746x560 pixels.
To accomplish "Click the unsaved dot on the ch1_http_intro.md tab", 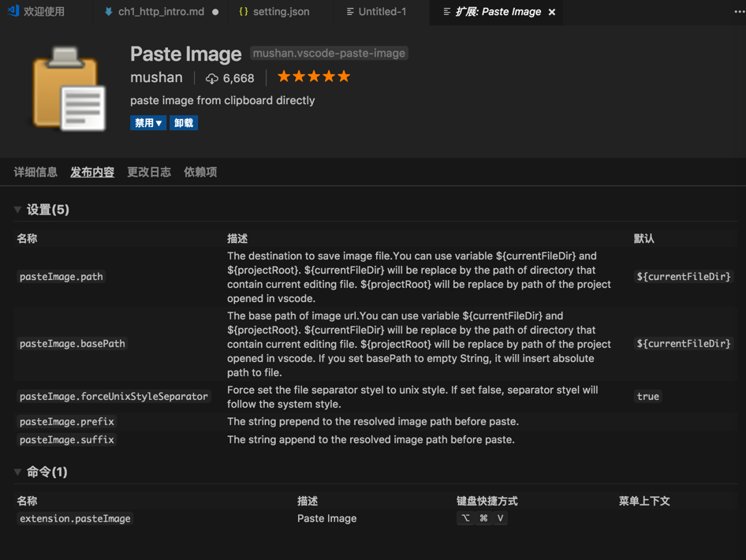I will point(215,12).
